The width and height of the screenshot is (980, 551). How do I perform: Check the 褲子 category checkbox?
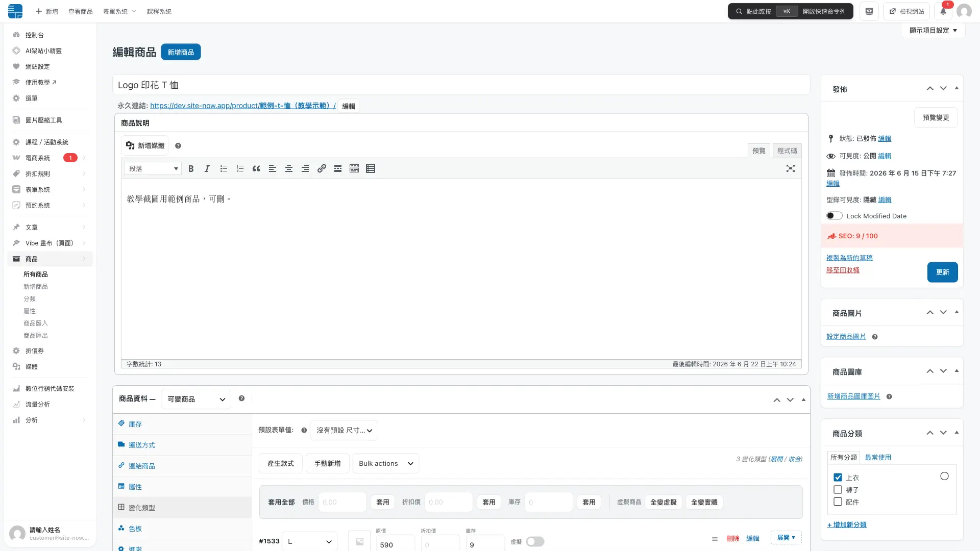click(x=838, y=490)
